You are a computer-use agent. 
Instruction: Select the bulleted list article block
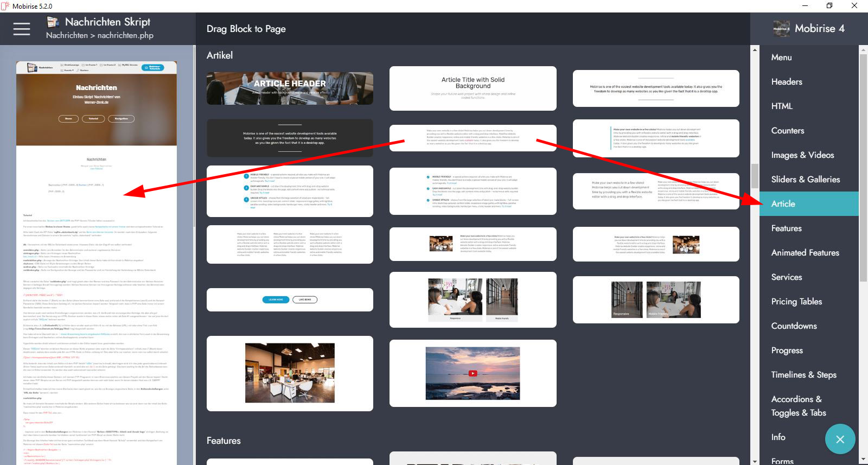coord(473,192)
